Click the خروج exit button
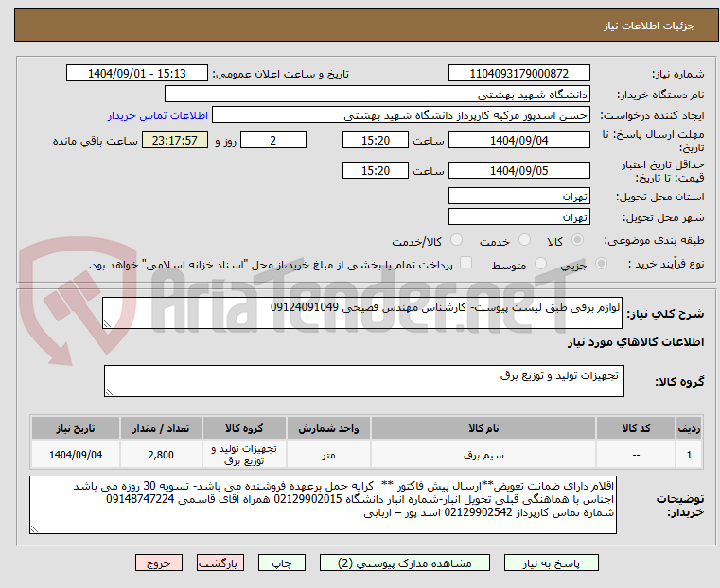Image resolution: width=720 pixels, height=588 pixels. click(x=159, y=562)
